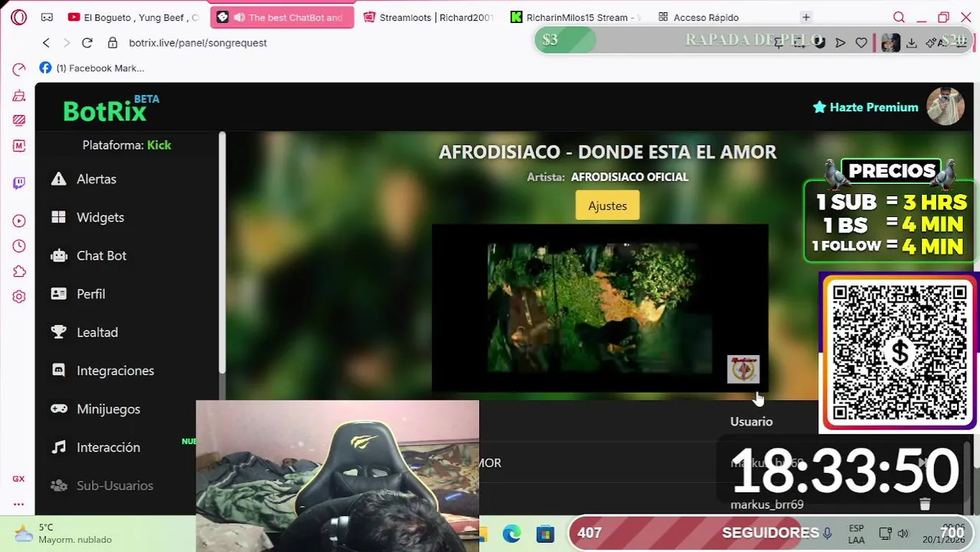Open the Widgets menu item

click(x=100, y=217)
